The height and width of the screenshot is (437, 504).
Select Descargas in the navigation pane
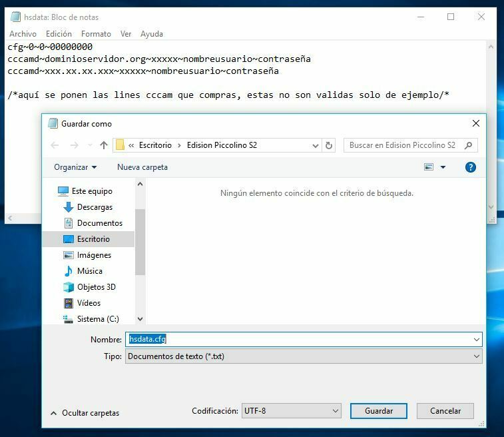(x=95, y=207)
